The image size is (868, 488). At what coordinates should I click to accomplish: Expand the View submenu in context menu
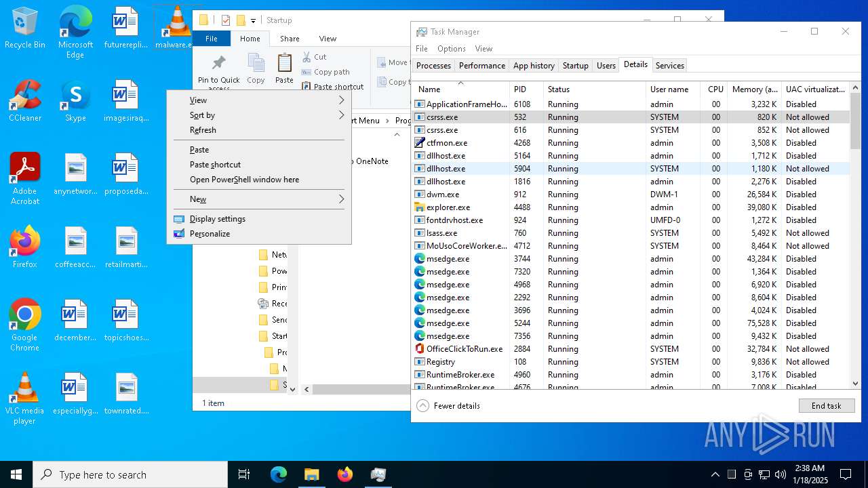[259, 100]
